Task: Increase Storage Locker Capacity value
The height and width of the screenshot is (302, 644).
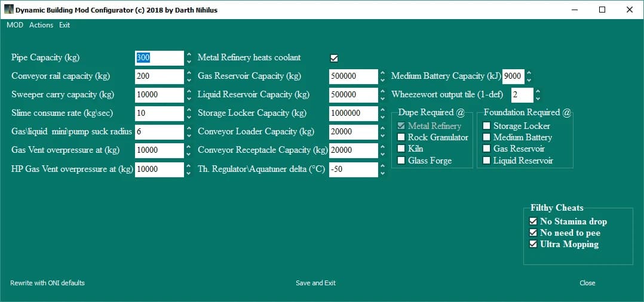Action: tap(383, 110)
